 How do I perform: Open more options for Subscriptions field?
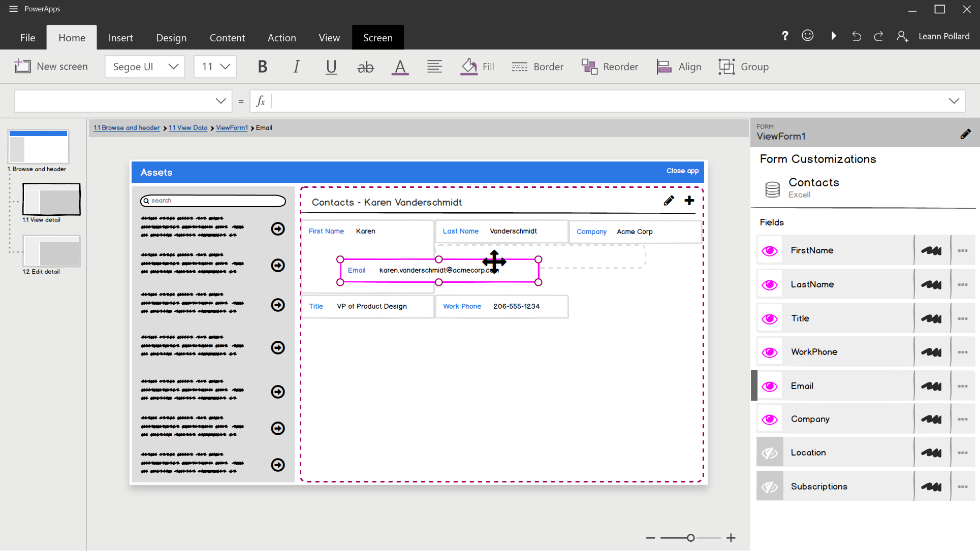coord(962,487)
